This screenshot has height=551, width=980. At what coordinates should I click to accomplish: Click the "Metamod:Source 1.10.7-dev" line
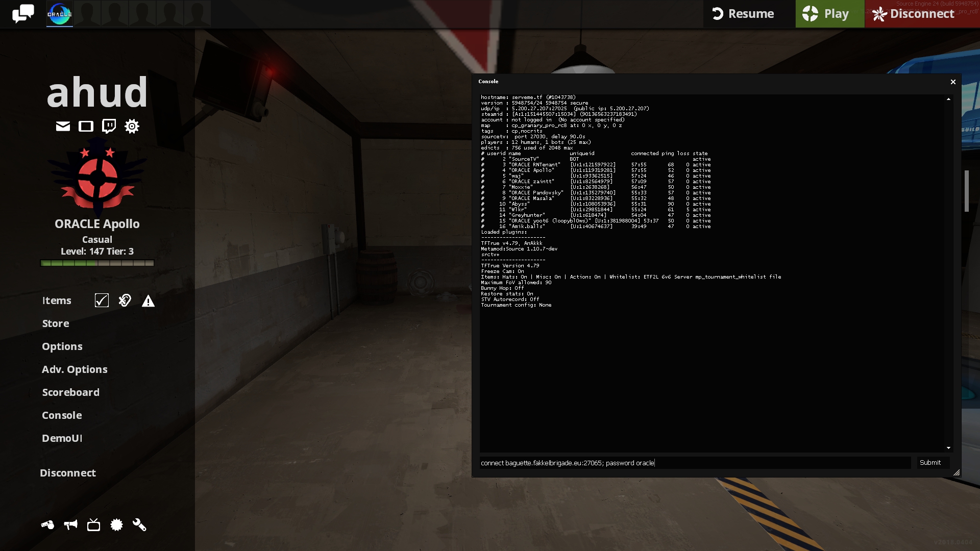tap(519, 249)
